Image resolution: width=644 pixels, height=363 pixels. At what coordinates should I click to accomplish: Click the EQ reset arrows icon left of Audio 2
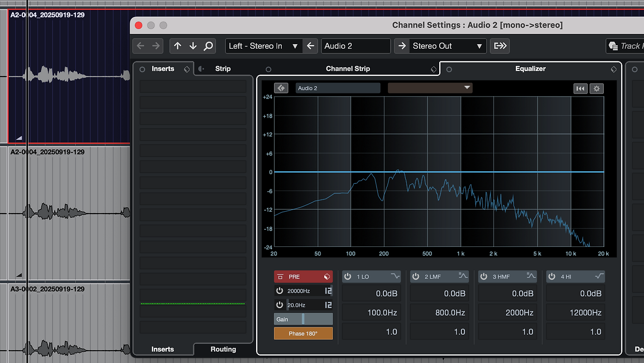point(281,88)
